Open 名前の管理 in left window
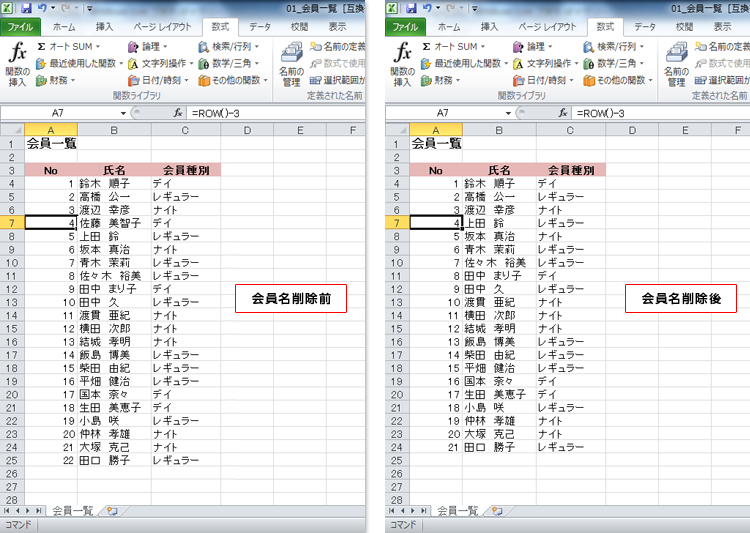750x533 pixels. click(x=291, y=64)
